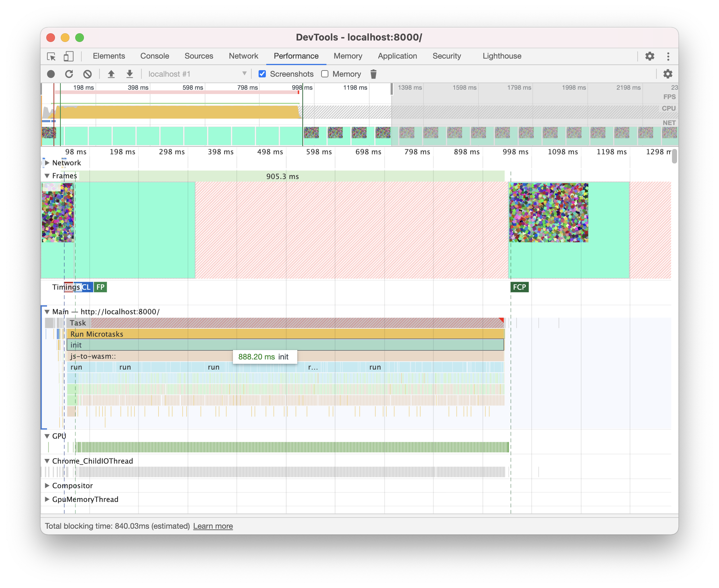The image size is (719, 588).
Task: Open the Lighthouse tab
Action: click(502, 56)
